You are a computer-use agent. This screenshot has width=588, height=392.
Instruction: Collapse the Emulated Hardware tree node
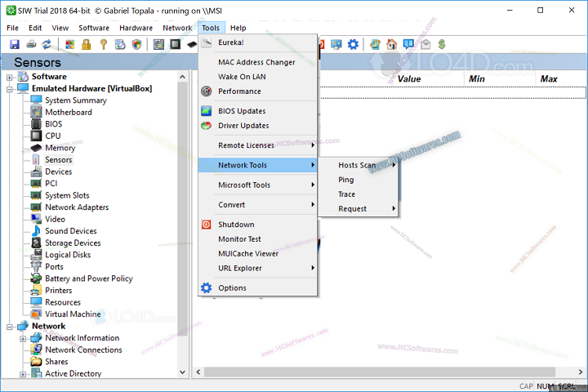pos(10,88)
